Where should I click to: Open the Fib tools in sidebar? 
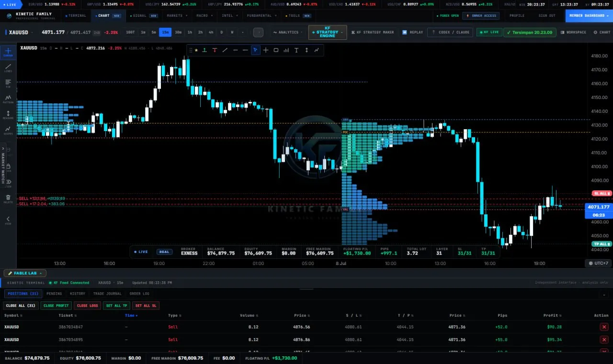(8, 83)
